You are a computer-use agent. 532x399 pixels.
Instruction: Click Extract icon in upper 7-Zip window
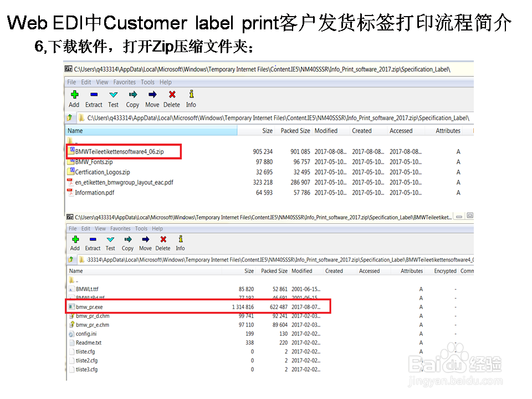click(x=94, y=94)
